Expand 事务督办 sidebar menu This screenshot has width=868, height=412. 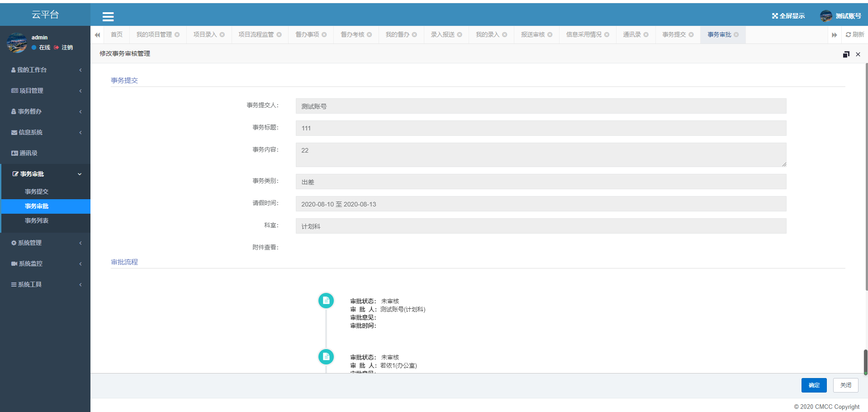(x=45, y=111)
